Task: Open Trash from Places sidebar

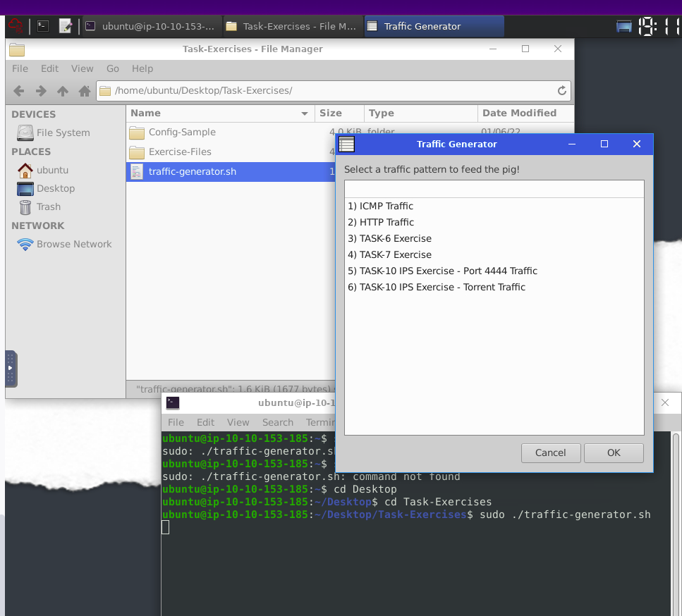Action: (x=48, y=207)
